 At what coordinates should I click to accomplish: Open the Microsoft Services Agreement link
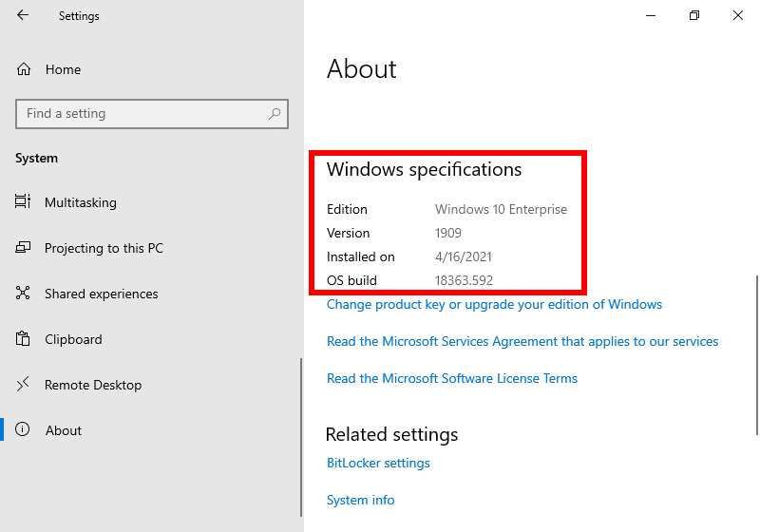click(x=522, y=341)
